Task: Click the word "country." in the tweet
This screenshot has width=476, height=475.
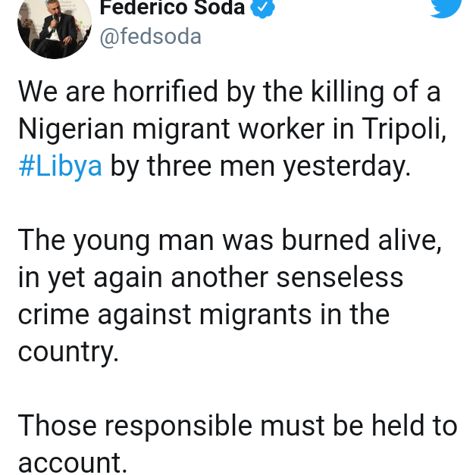Action: pos(68,351)
